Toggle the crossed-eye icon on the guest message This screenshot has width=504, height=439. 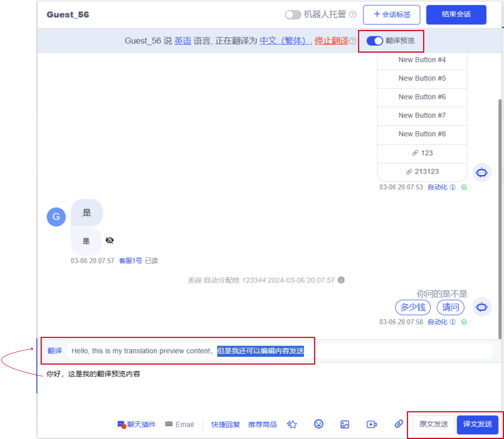(x=110, y=240)
